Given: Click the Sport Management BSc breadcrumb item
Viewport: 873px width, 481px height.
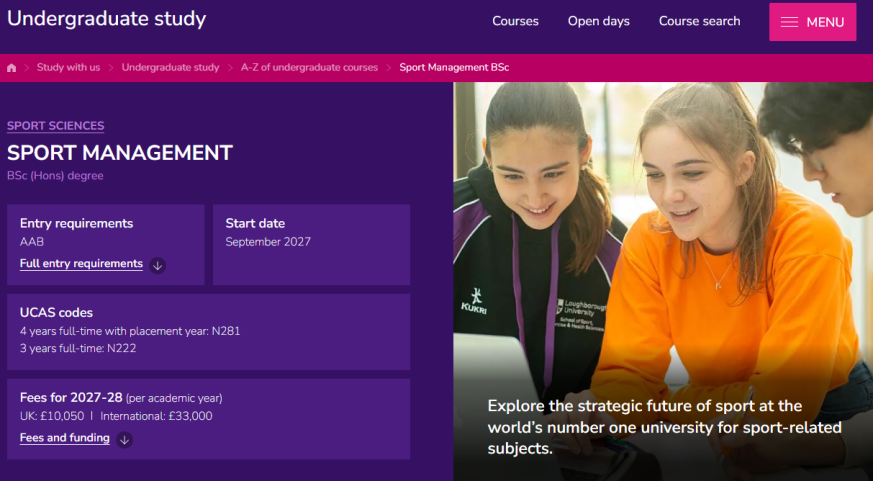Looking at the screenshot, I should pyautogui.click(x=454, y=67).
